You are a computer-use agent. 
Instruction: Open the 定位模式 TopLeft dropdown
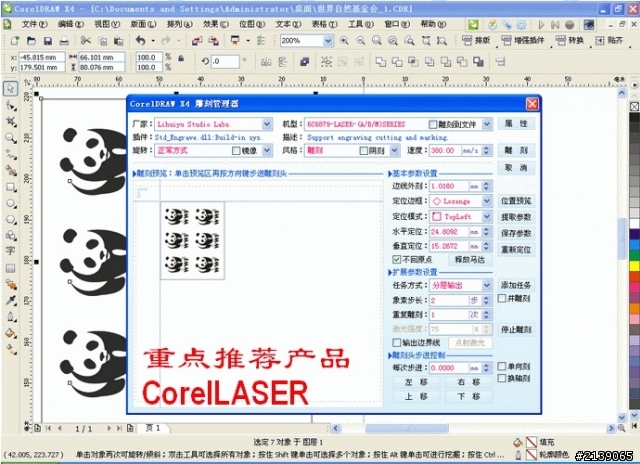click(x=487, y=216)
